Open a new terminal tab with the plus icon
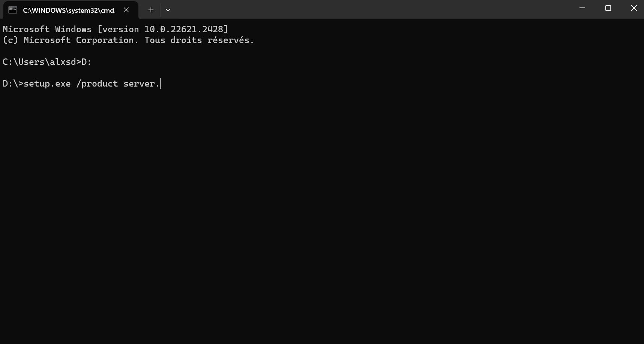 pyautogui.click(x=150, y=10)
